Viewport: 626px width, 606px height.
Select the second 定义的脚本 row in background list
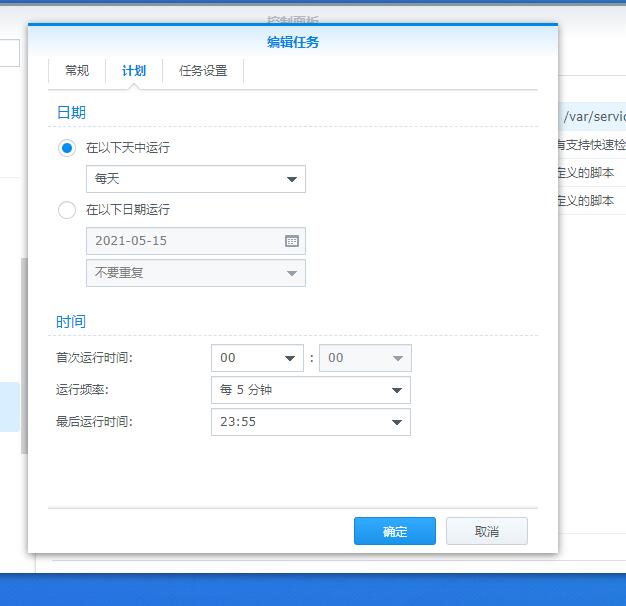click(591, 200)
